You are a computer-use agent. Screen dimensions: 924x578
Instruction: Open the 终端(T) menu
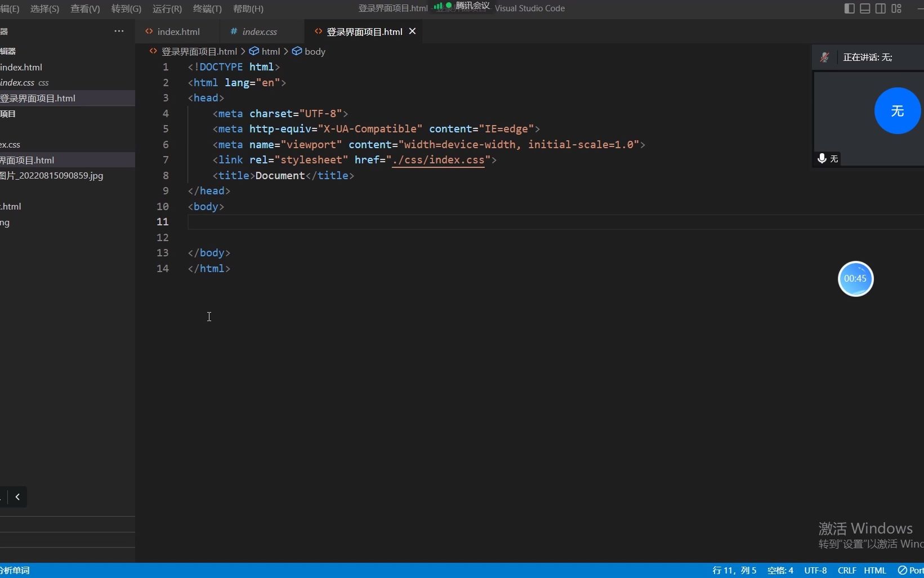pos(207,8)
